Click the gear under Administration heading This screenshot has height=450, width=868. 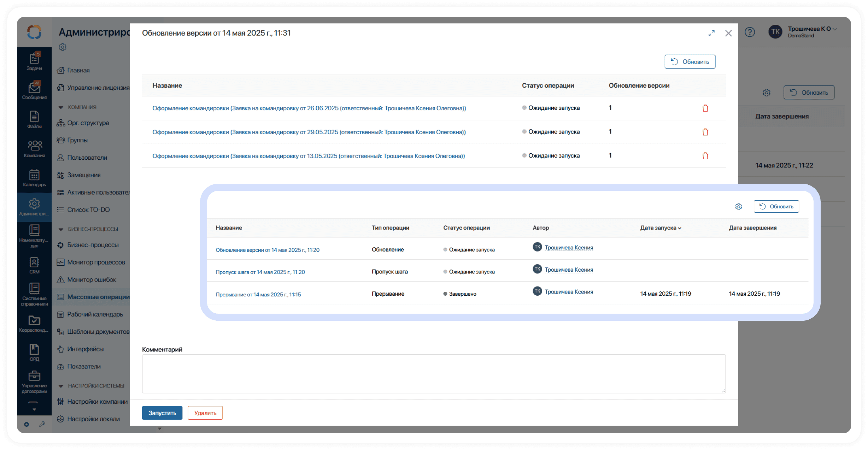(x=63, y=47)
